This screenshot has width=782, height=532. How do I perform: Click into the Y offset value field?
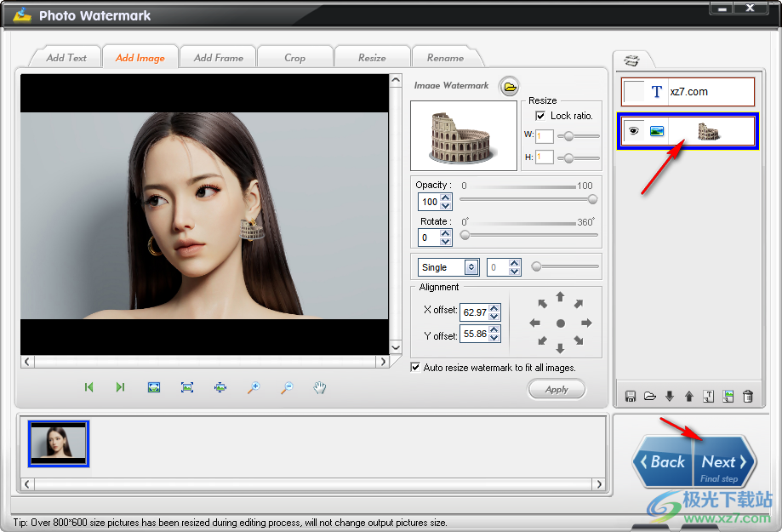474,334
